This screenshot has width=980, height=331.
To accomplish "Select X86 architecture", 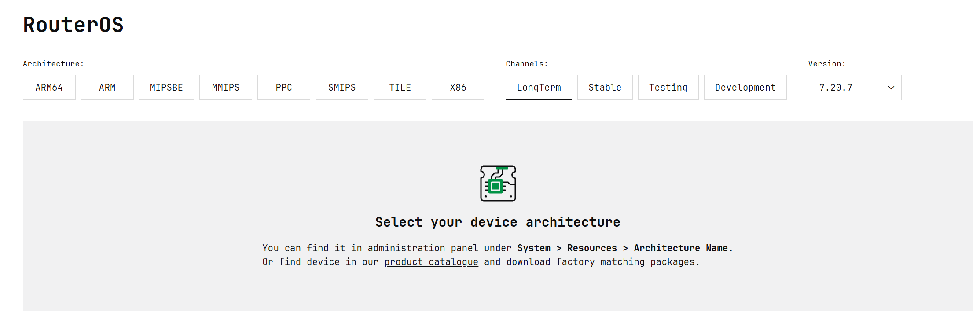I will click(458, 88).
